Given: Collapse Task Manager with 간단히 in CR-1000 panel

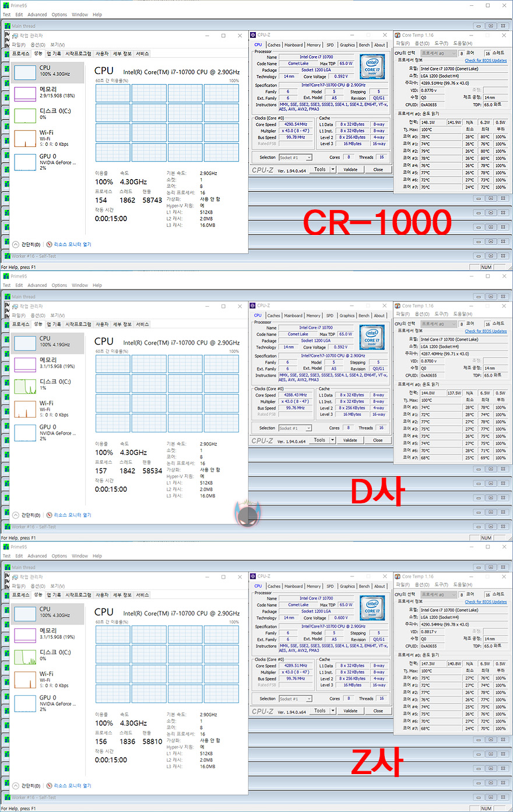Looking at the screenshot, I should tap(27, 244).
